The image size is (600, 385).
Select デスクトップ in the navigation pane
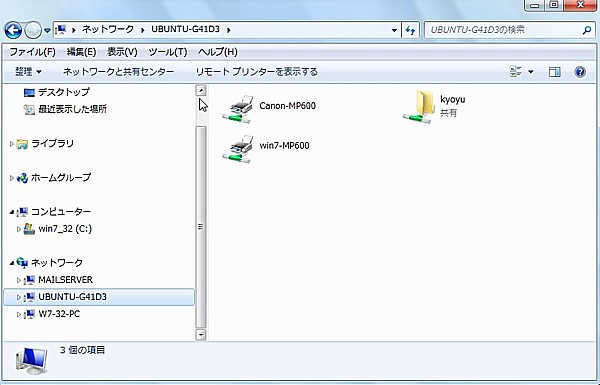pos(64,92)
